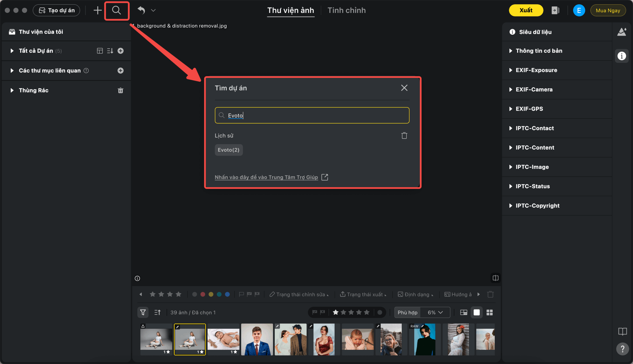This screenshot has width=633, height=364.
Task: Add a related folder with plus icon
Action: [x=121, y=70]
